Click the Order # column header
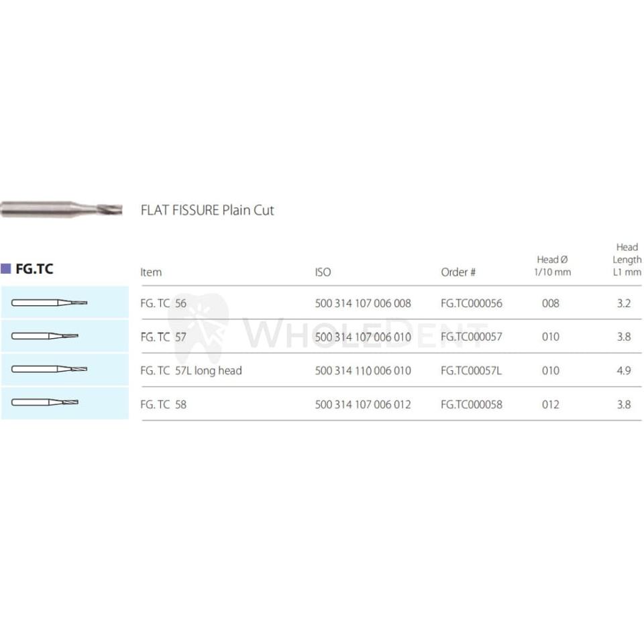The width and height of the screenshot is (644, 644). (x=458, y=272)
